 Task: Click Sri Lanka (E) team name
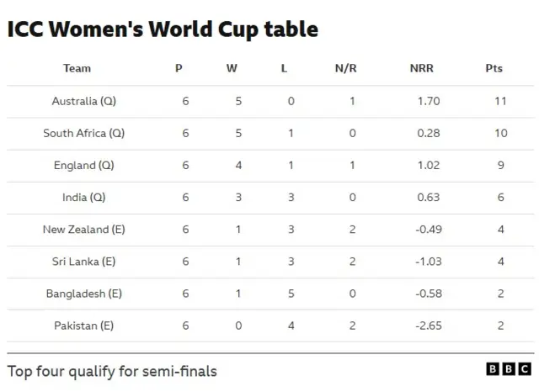point(83,261)
